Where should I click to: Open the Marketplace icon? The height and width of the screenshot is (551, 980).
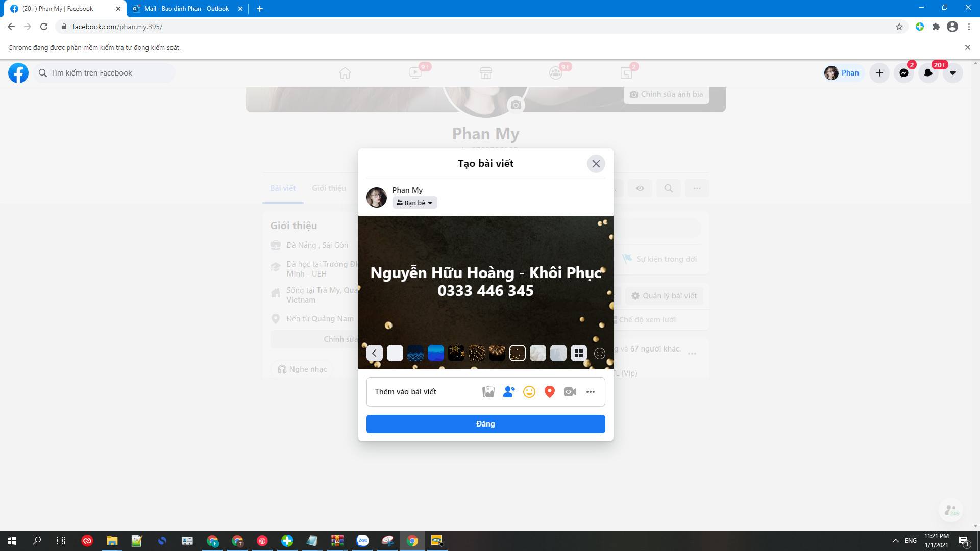point(486,73)
